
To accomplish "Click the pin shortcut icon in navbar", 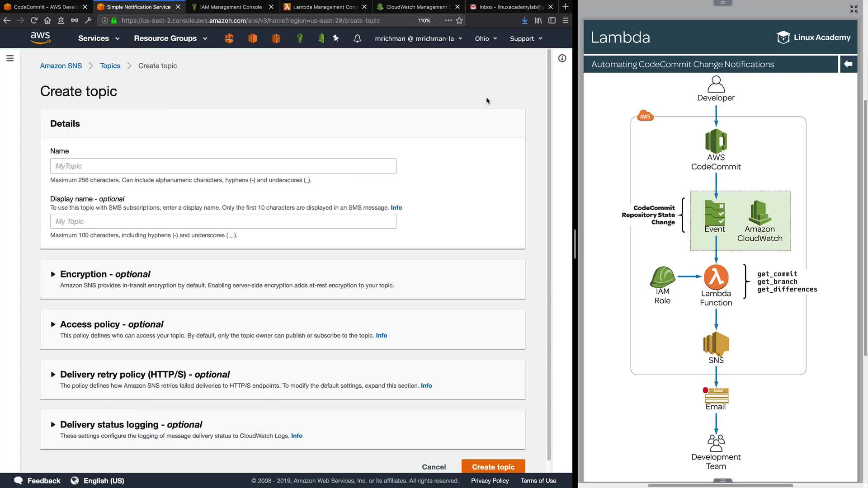I will [335, 38].
